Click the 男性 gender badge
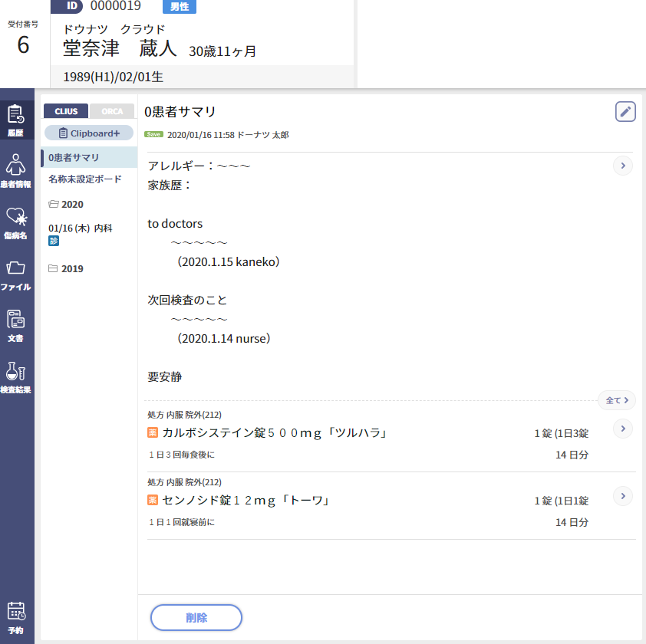 pos(180,7)
